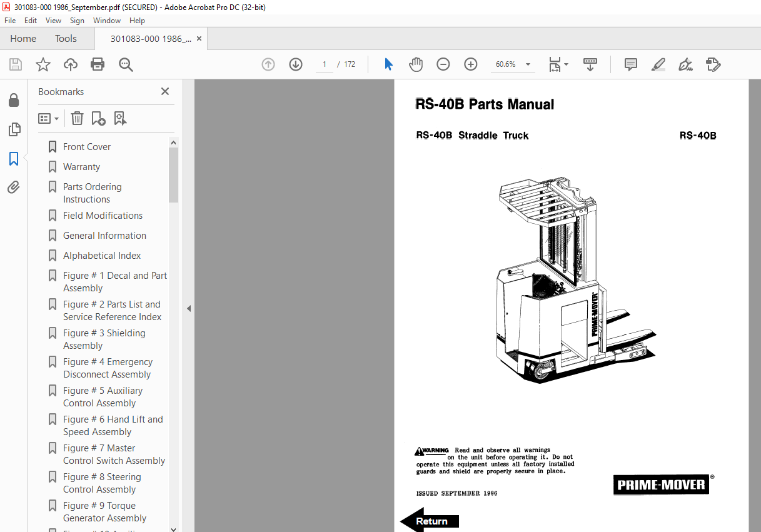Open Figure # 9 Torque Generator Assembly
Viewport: 761px width, 532px height.
click(105, 512)
